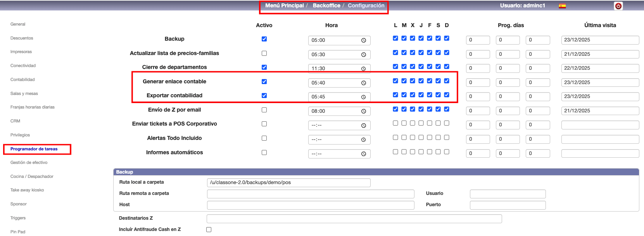Enable Activo for Envío de Z por email
The image size is (644, 236).
click(x=264, y=110)
